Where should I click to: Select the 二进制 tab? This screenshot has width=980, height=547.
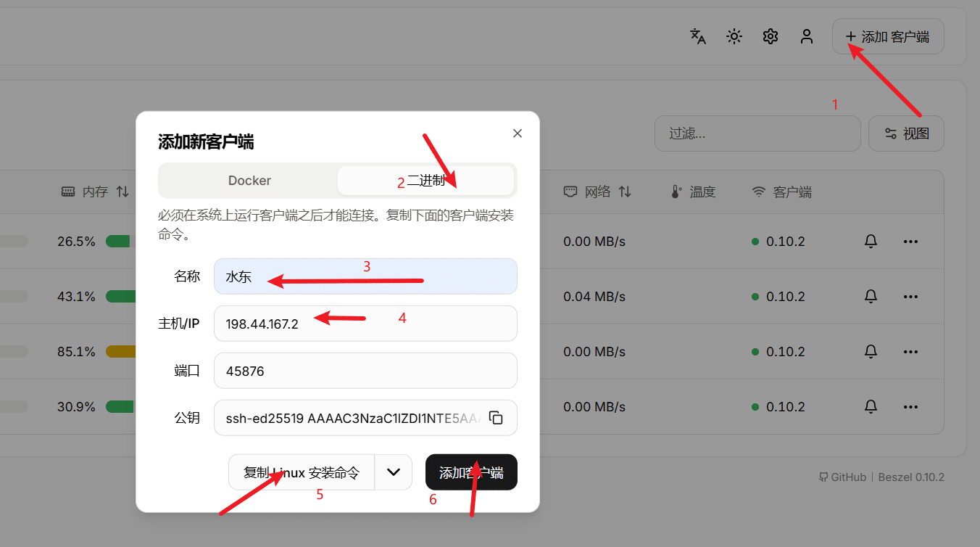tap(426, 180)
